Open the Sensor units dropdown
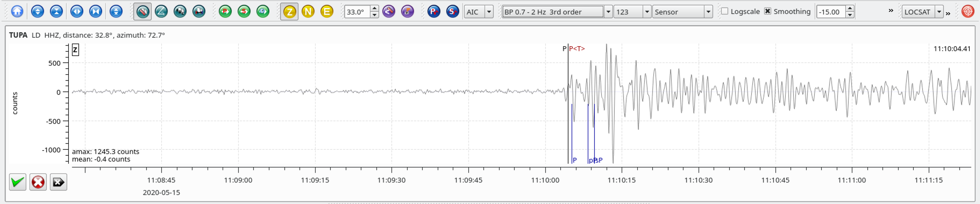Viewport: 980px width, 204px height. (x=683, y=12)
